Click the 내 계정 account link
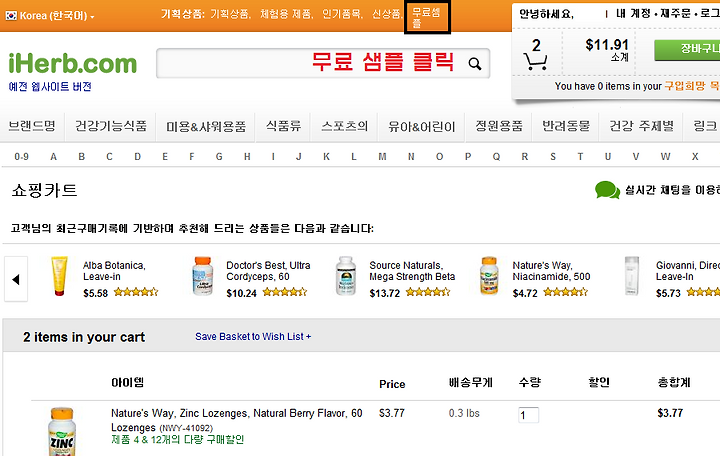 (633, 14)
